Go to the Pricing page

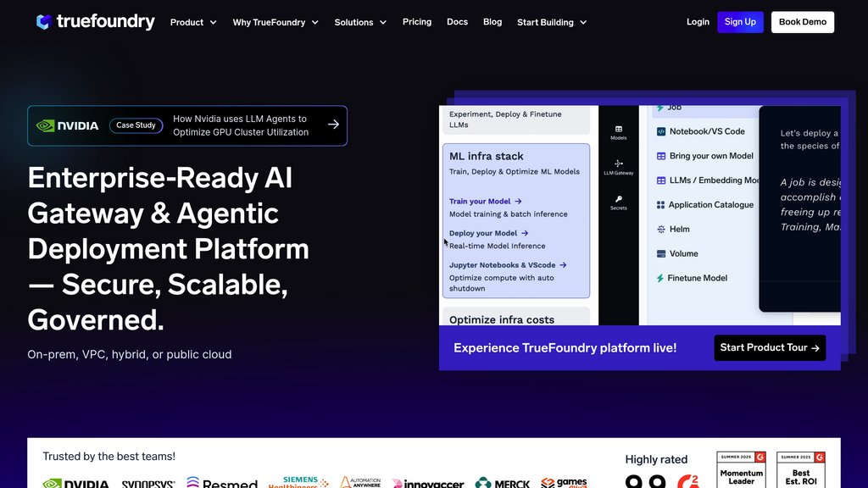pyautogui.click(x=417, y=21)
